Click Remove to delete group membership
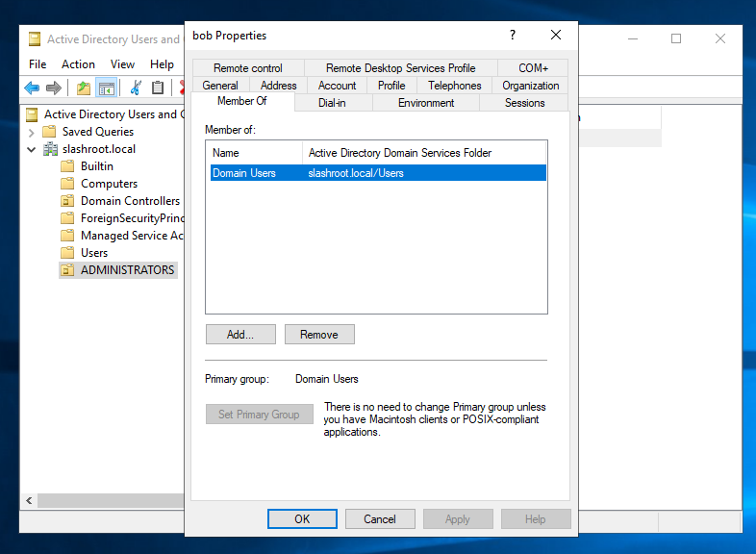 pyautogui.click(x=319, y=335)
